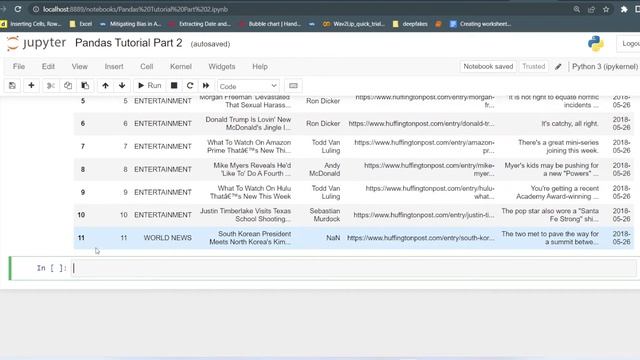Open the Kernel menu
640x360 pixels.
pos(181,67)
